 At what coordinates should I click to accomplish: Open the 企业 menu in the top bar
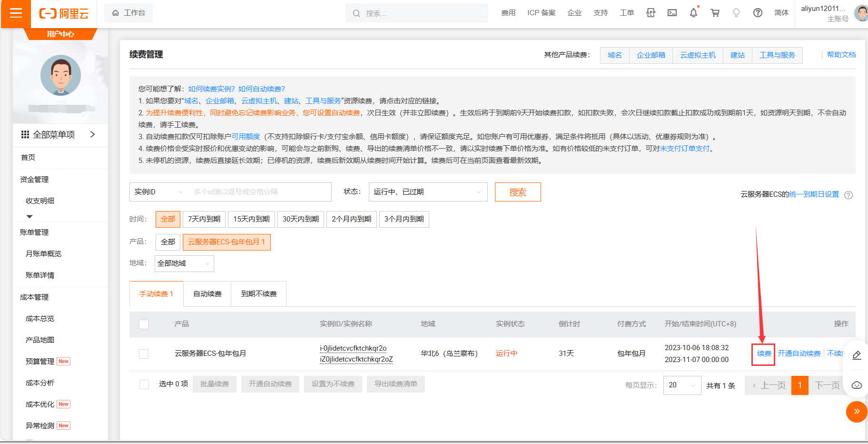pos(574,13)
